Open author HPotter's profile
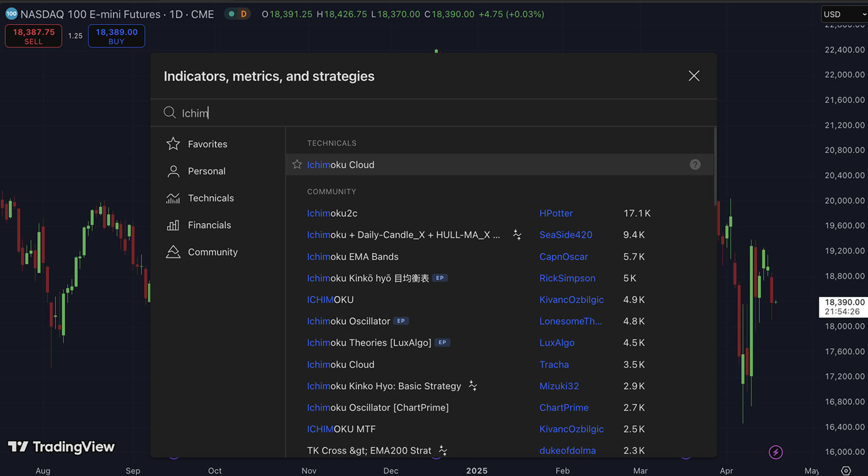Viewport: 868px width, 476px height. tap(556, 213)
